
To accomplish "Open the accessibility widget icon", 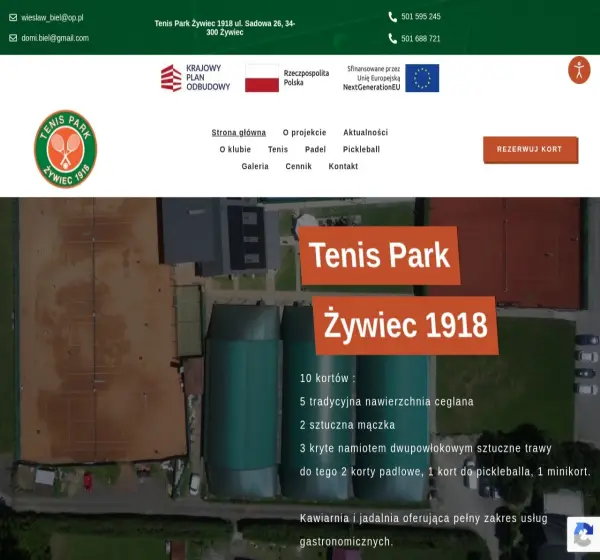I will coord(579,70).
